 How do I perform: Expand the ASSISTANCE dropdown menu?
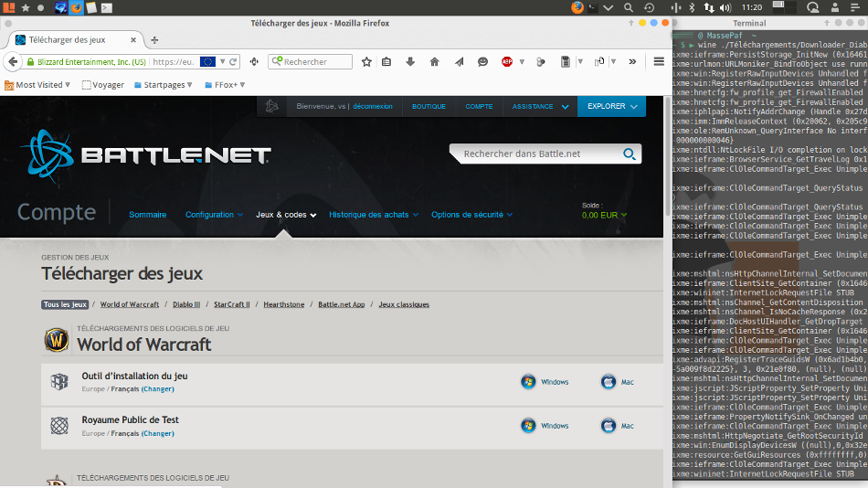coord(540,106)
